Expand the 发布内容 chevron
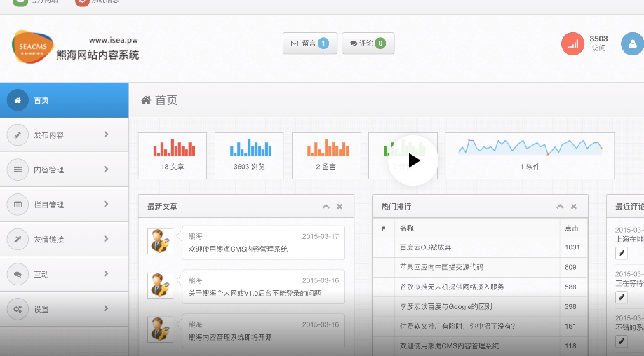644x356 pixels. (107, 135)
